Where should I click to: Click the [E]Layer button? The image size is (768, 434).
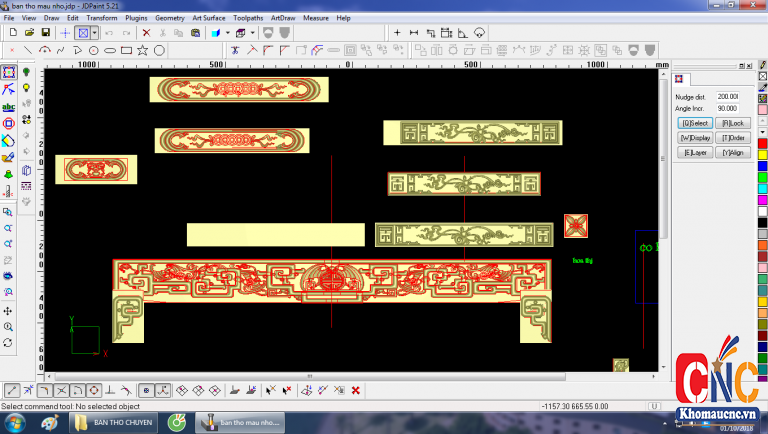[694, 152]
